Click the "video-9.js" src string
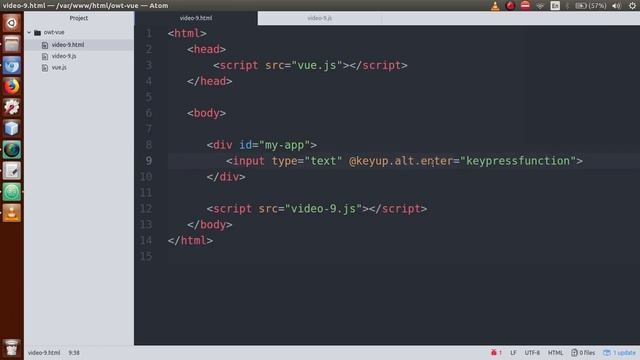 324,209
